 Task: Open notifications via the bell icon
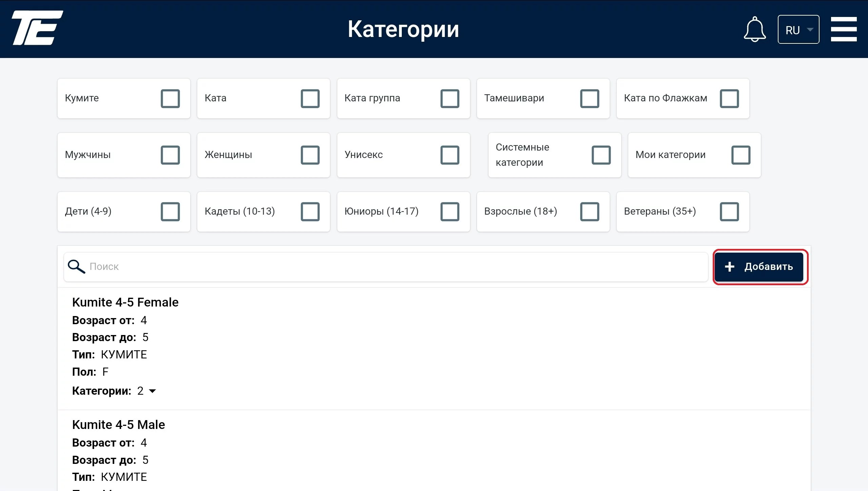click(754, 29)
